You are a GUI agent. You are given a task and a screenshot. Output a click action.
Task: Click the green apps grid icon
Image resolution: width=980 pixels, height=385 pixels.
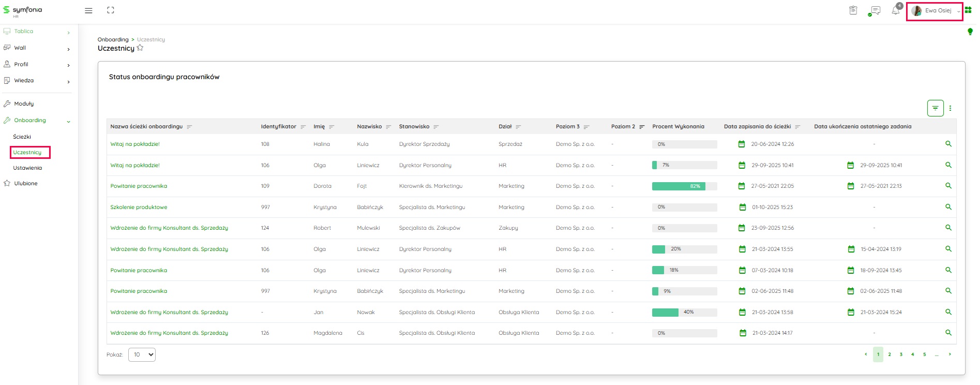click(x=968, y=10)
